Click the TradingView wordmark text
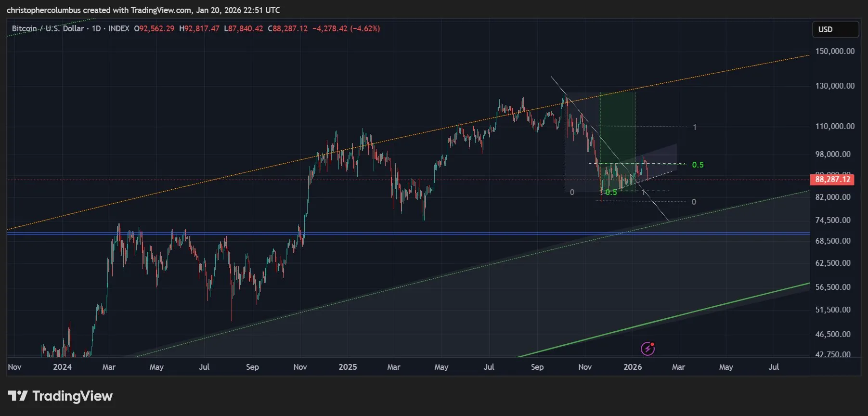The image size is (868, 416). click(x=72, y=396)
